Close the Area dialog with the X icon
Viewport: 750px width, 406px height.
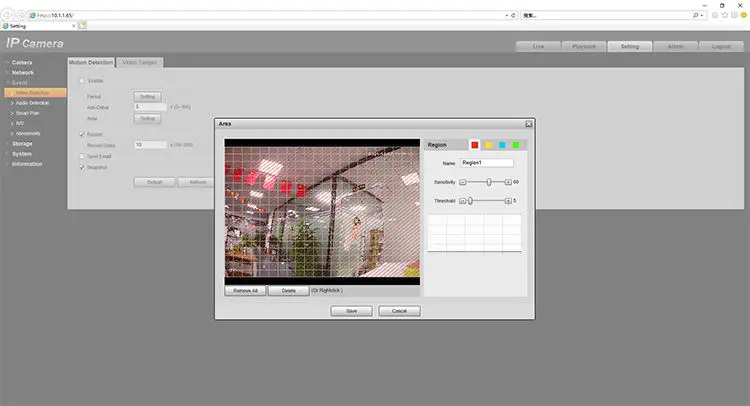pyautogui.click(x=528, y=123)
